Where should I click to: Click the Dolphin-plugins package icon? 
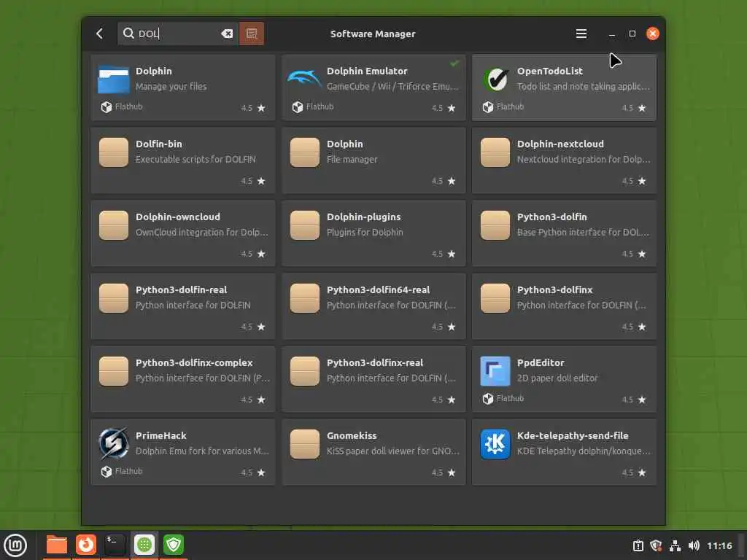(x=304, y=225)
